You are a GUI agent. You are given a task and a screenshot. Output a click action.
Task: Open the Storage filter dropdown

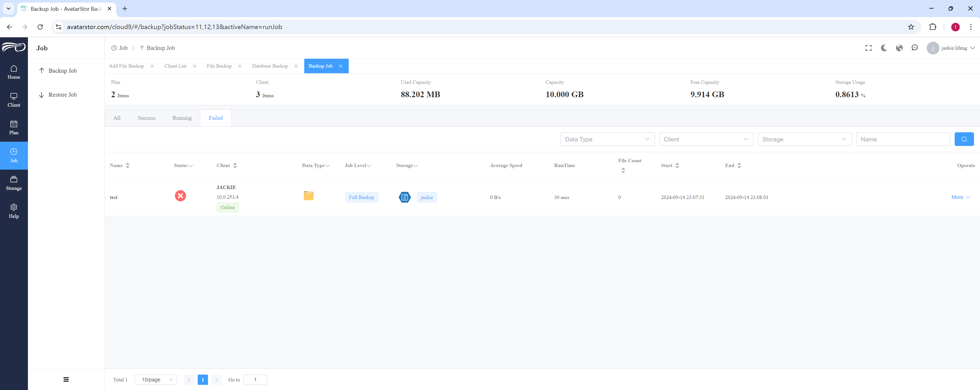pyautogui.click(x=804, y=139)
